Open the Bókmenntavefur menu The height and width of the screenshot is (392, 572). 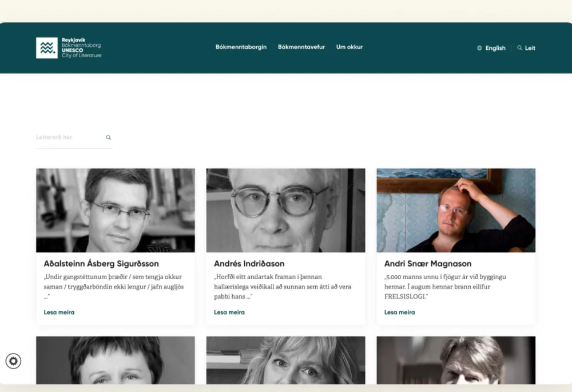(301, 47)
